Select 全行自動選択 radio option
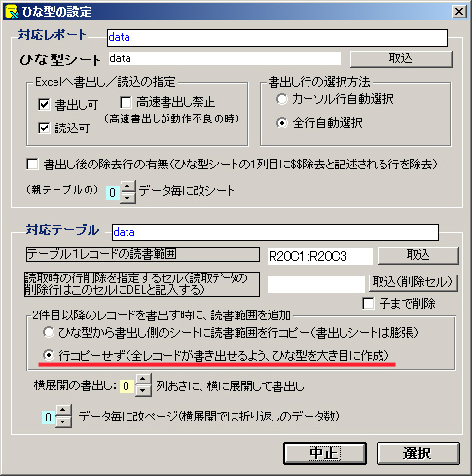The image size is (472, 476). click(282, 123)
